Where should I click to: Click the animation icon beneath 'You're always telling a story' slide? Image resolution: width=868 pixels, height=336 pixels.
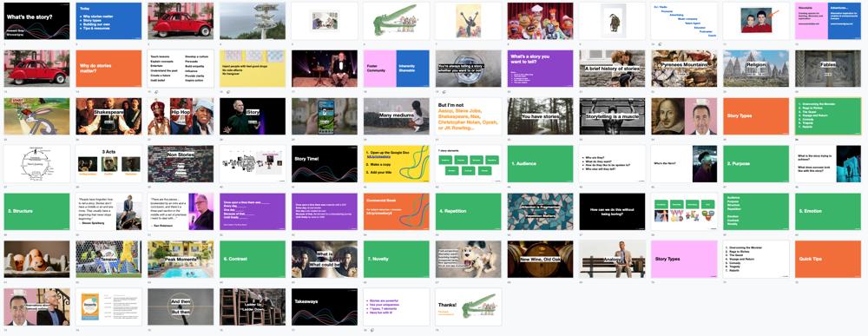pos(445,92)
